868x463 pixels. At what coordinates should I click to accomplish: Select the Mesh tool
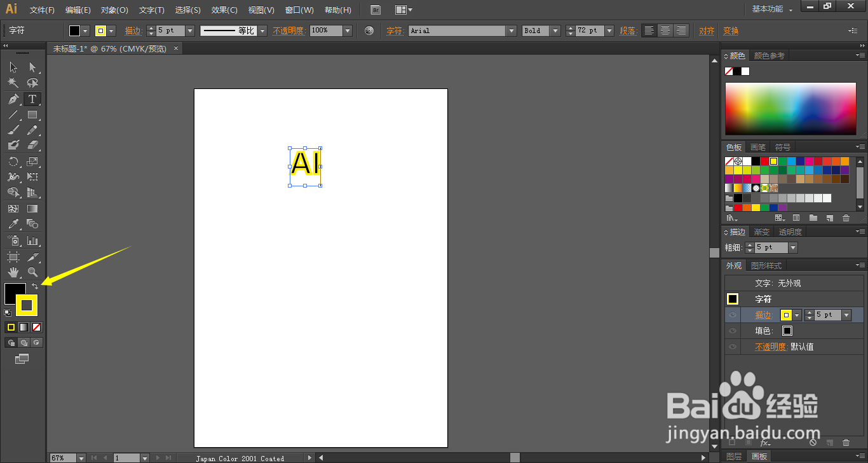(13, 209)
